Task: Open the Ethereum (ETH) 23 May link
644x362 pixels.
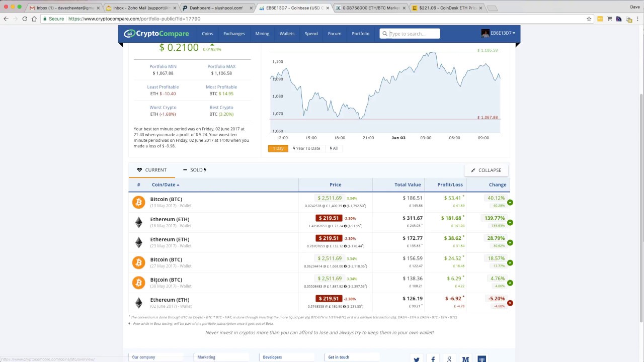Action: pos(170,239)
